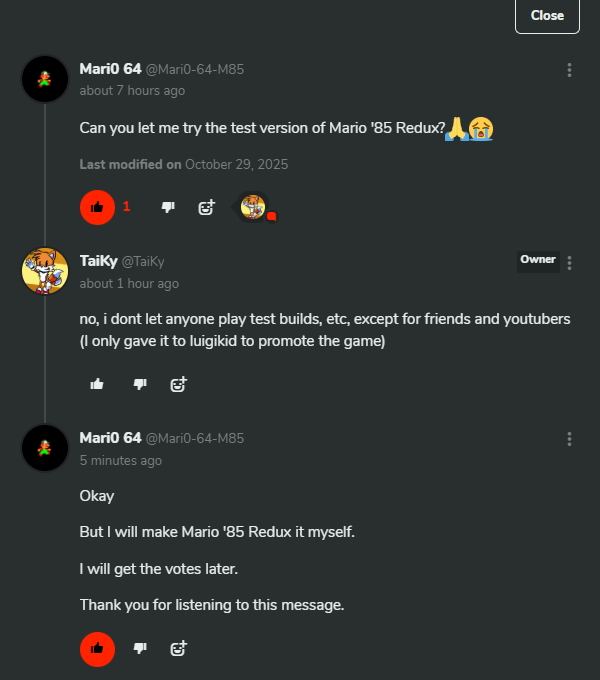The height and width of the screenshot is (680, 600).
Task: Add reaction to last Mari0 64 comment
Action: pyautogui.click(x=179, y=648)
